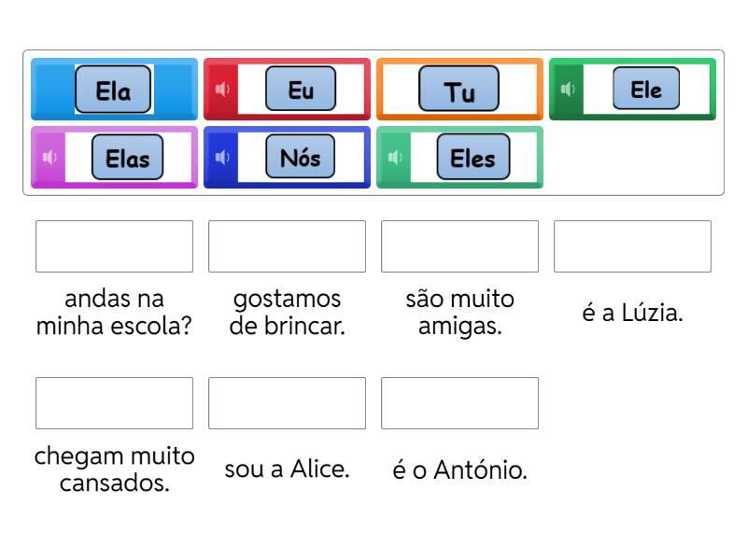Play the Elas pronunciation sound

[49, 157]
